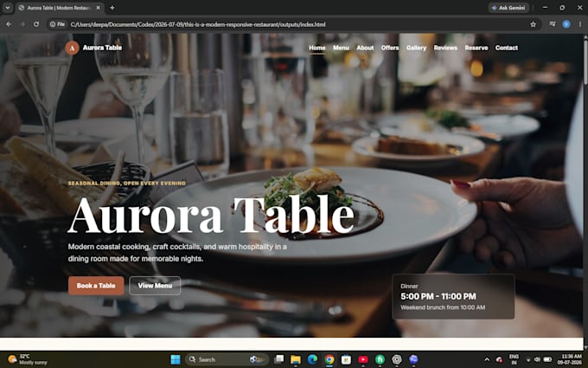This screenshot has width=588, height=368.
Task: Click the large 'Aurora Table' hero heading
Action: coord(211,216)
